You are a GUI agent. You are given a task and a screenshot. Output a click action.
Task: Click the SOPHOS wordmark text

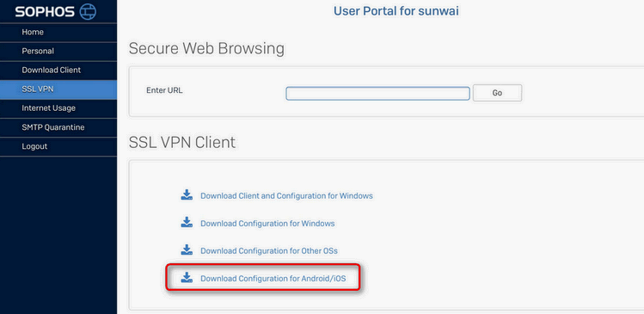coord(46,12)
